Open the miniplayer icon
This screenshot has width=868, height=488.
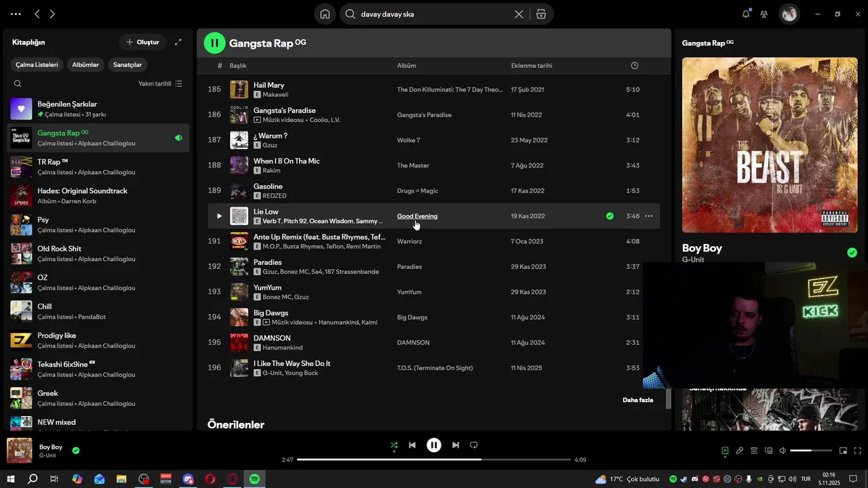click(843, 451)
